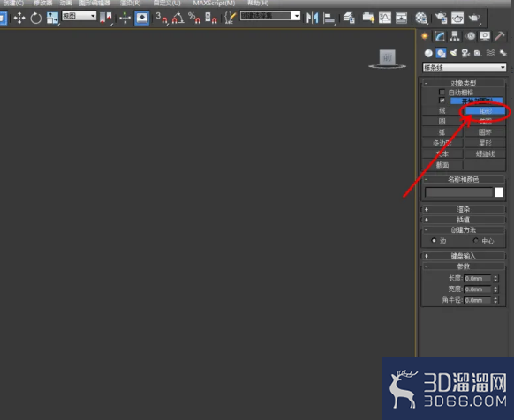The image size is (514, 420).
Task: Click the Use Pivot Point Center icon
Action: 106,18
